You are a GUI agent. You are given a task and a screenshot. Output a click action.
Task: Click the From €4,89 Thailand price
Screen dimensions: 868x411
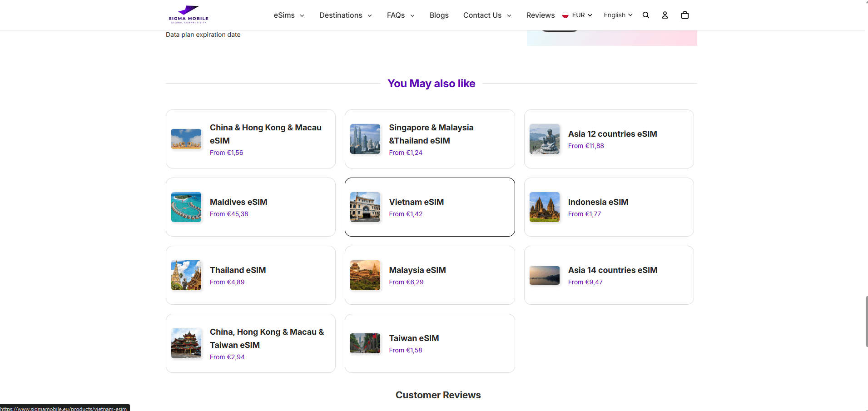(x=227, y=282)
